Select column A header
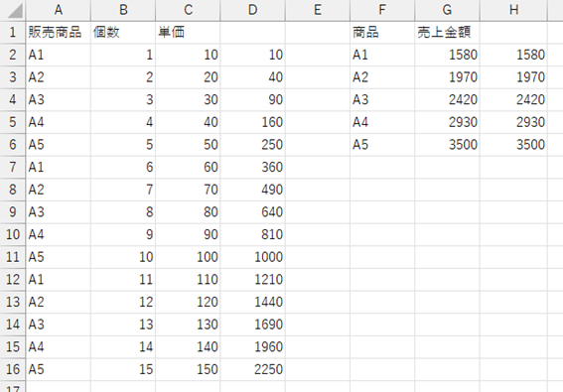This screenshot has width=563, height=392. 59,10
